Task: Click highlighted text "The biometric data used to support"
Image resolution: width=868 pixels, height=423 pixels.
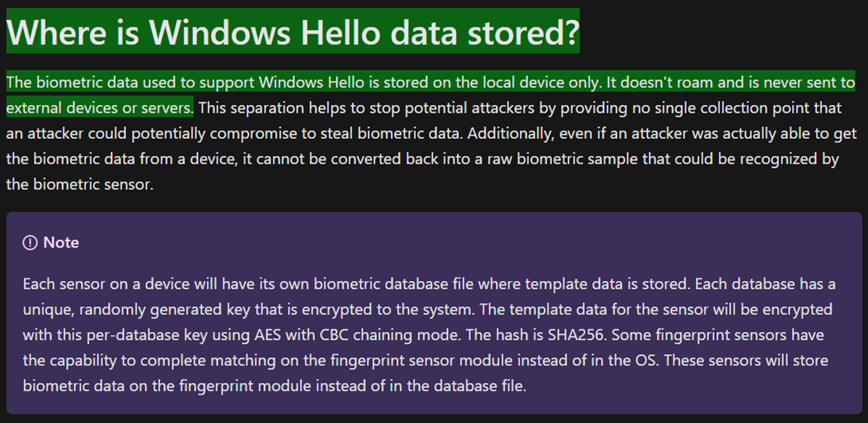Action: 130,82
